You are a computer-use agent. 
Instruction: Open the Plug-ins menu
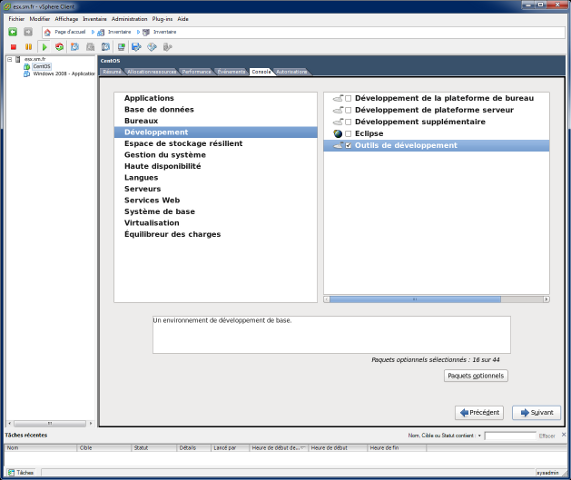tap(162, 19)
